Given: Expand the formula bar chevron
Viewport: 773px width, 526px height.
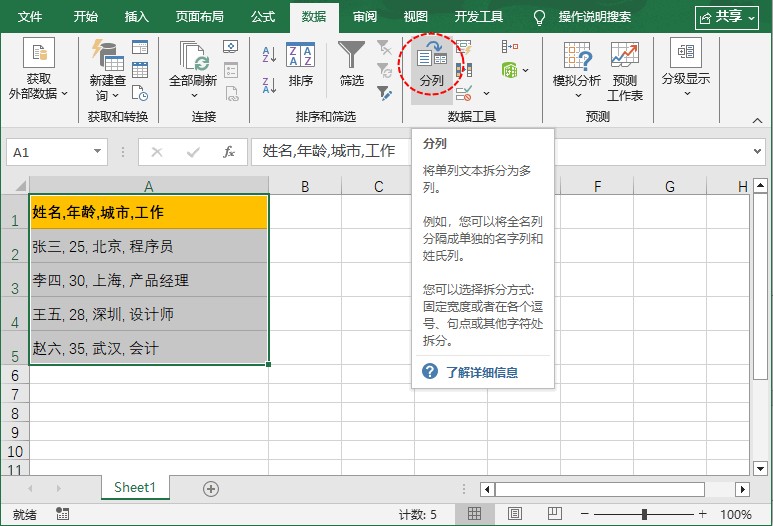Looking at the screenshot, I should pyautogui.click(x=758, y=151).
